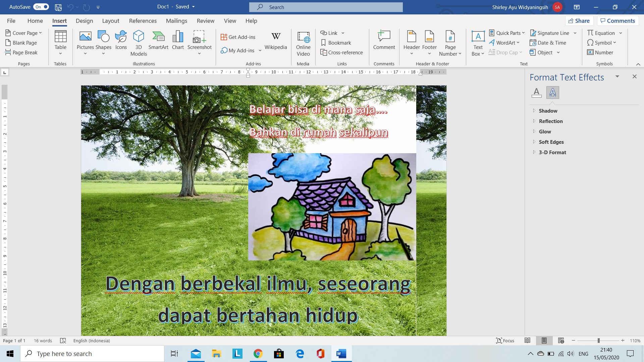Switch to the Layout tab
Viewport: 644px width, 362px height.
(x=111, y=21)
